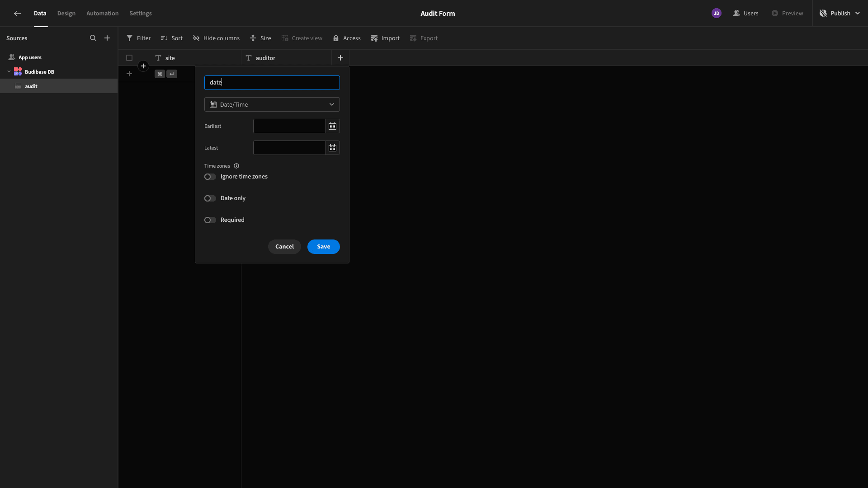Click the enter key shortcut icon
The width and height of the screenshot is (868, 488).
[x=172, y=74]
